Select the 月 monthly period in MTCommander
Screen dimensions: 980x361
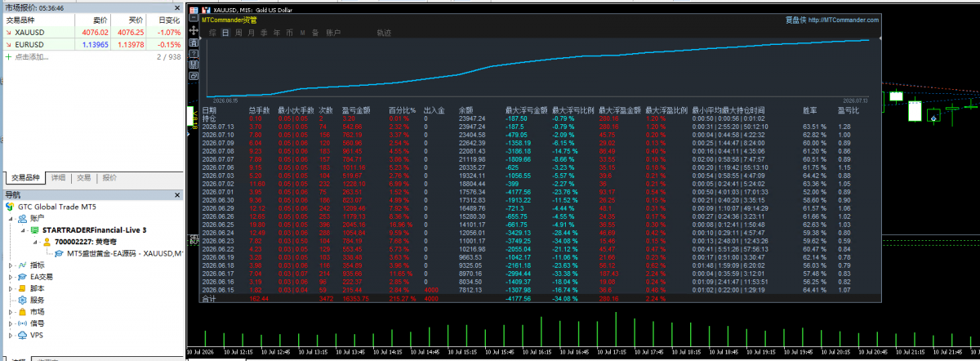tap(252, 33)
